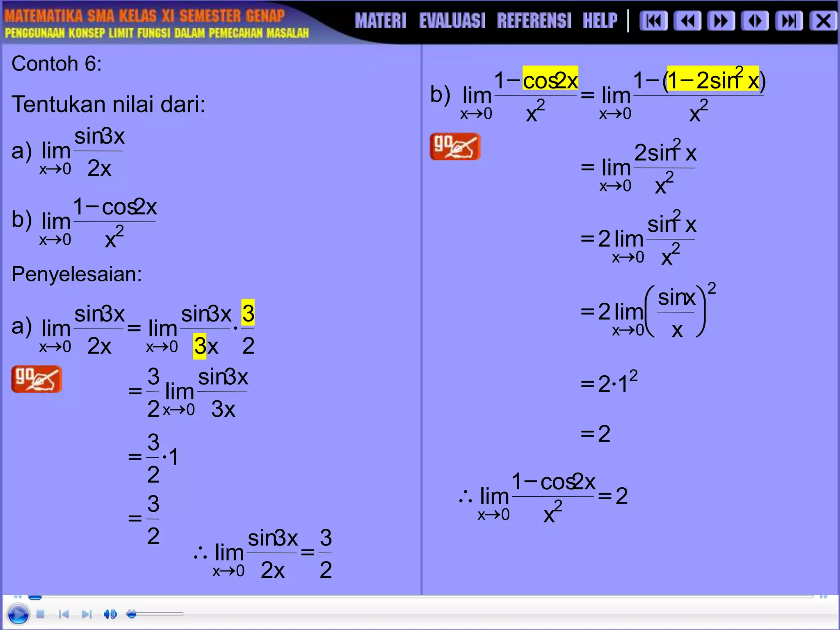
Task: Click the final result '= 2' line
Action: (596, 434)
